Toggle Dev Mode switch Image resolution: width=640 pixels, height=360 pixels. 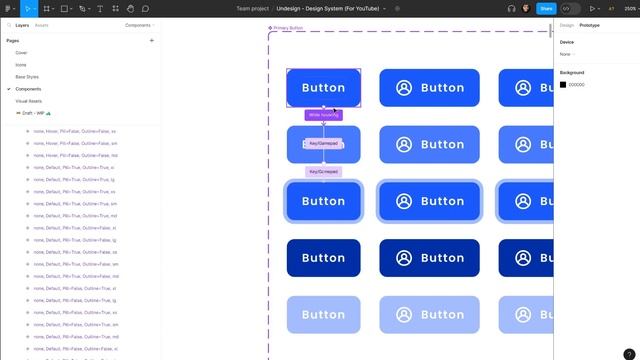tap(570, 9)
